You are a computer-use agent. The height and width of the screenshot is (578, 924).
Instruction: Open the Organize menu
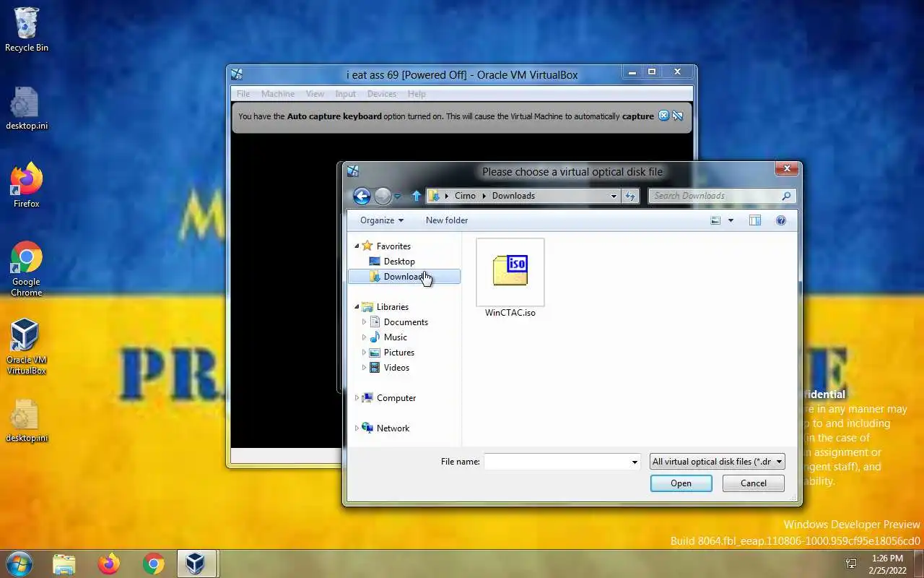click(x=382, y=220)
